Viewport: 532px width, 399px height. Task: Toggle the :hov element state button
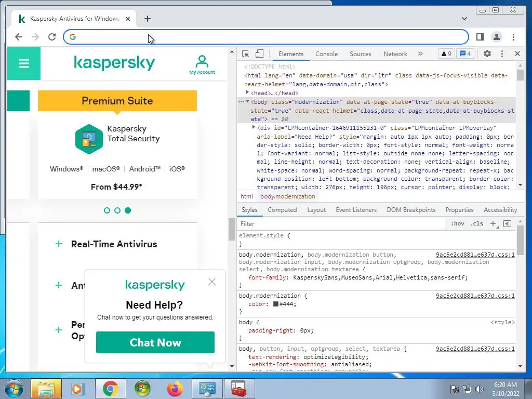457,223
